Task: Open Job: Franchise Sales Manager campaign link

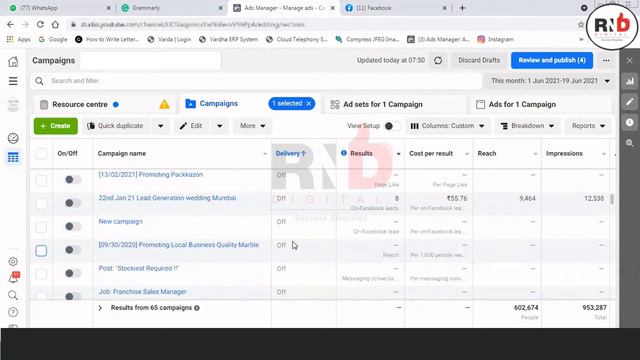Action: click(x=142, y=292)
